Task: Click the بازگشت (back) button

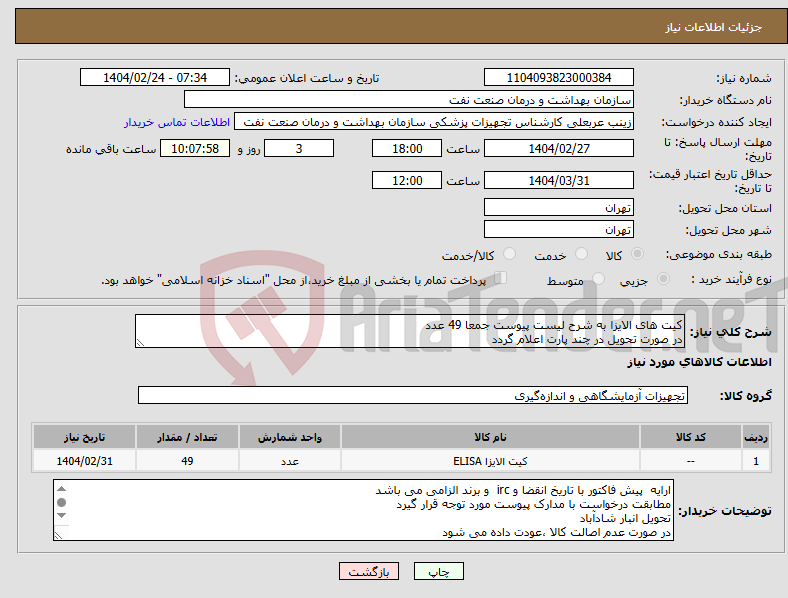Action: (x=369, y=571)
